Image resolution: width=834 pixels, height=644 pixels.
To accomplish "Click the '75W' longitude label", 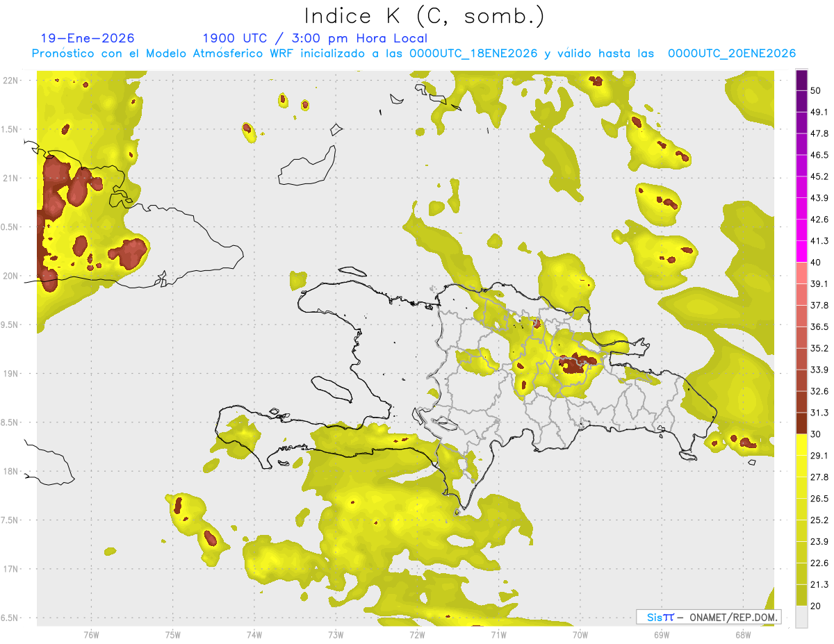I will [172, 634].
